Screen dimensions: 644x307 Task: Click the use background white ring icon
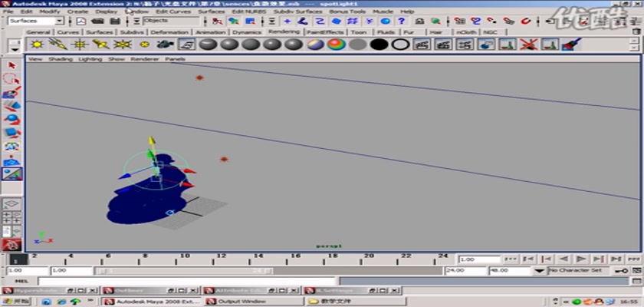click(x=400, y=45)
